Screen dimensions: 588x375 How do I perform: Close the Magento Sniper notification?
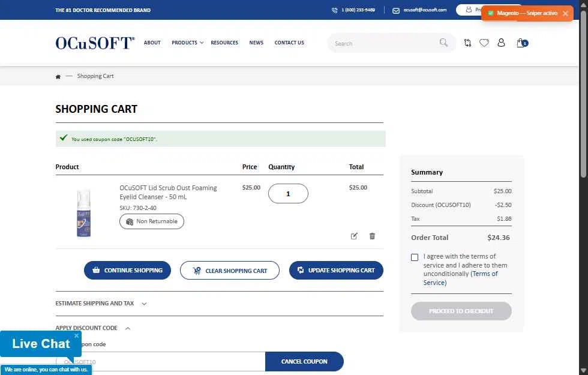[565, 13]
